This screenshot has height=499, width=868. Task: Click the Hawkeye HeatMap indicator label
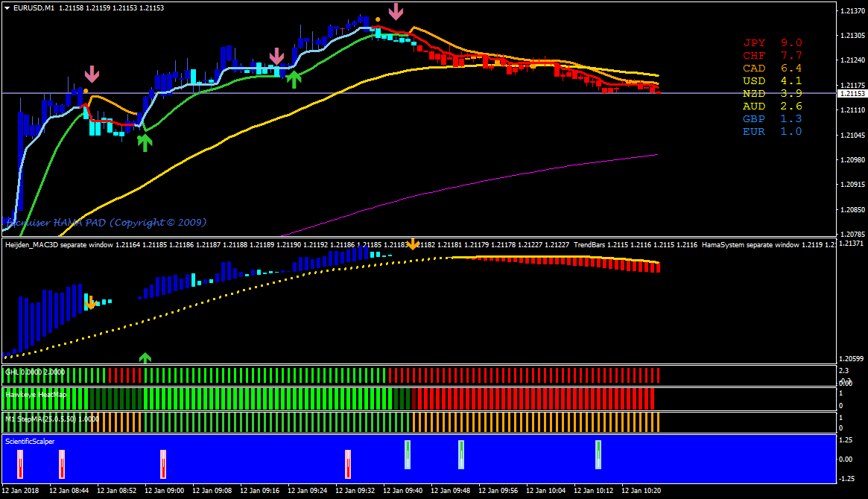pyautogui.click(x=36, y=395)
